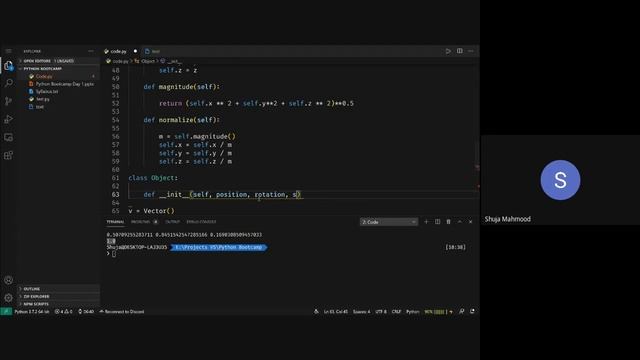Image resolution: width=640 pixels, height=360 pixels.
Task: Open errors and warnings count in status bar
Action: point(64,311)
